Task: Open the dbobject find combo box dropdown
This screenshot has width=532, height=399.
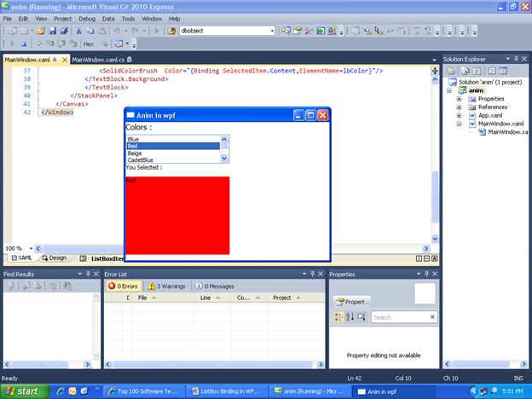Action: [272, 31]
